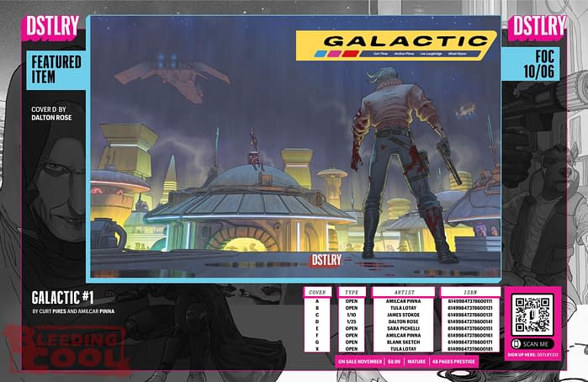
Task: Click the spaceship in the cover sky
Action: click(172, 70)
